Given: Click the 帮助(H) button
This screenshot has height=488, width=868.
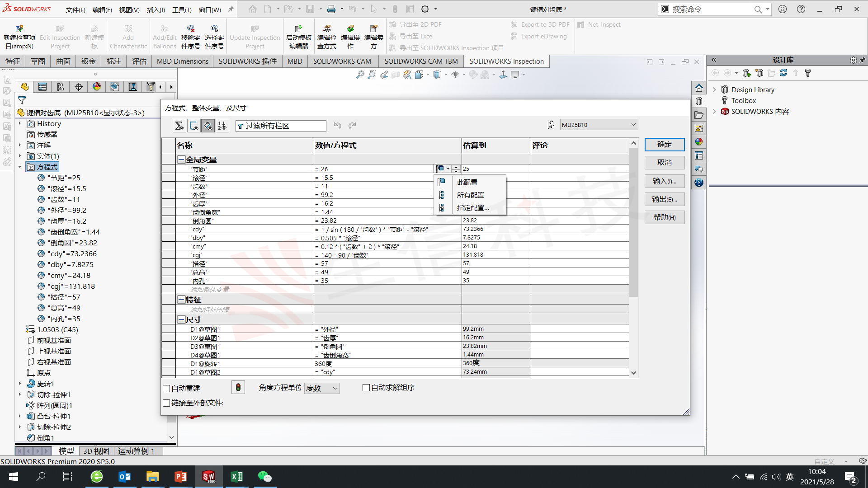Looking at the screenshot, I should (665, 217).
